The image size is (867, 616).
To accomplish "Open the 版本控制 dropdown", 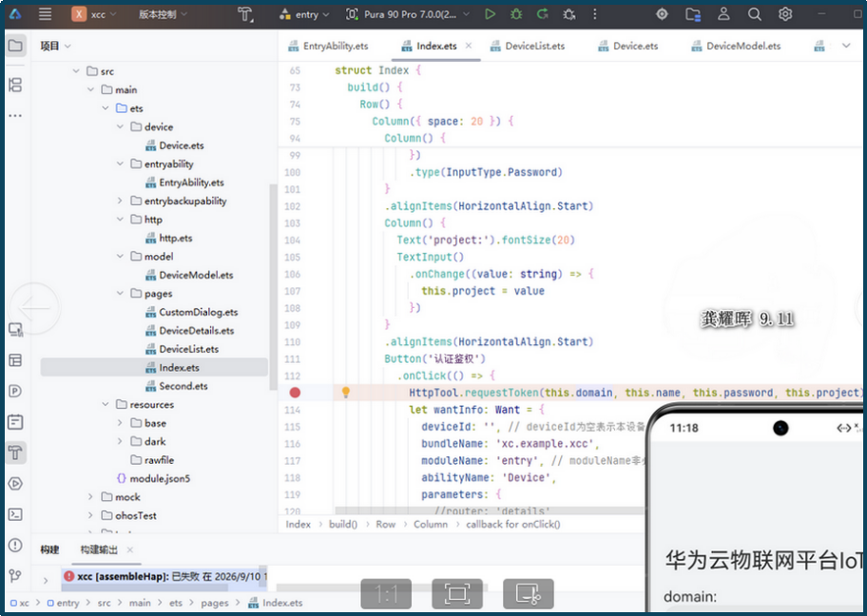I will [x=163, y=14].
